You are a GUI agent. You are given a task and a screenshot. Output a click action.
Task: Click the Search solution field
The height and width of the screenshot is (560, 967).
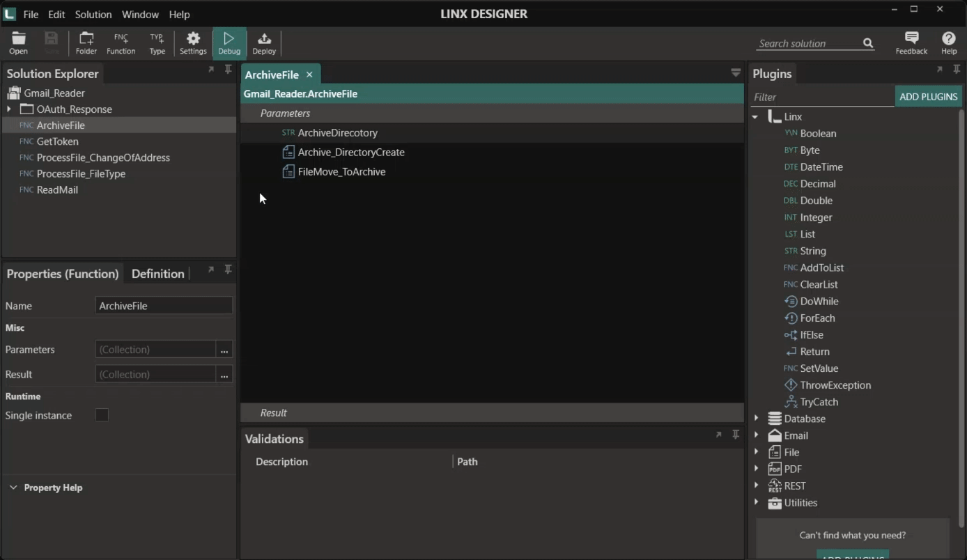[x=808, y=43]
